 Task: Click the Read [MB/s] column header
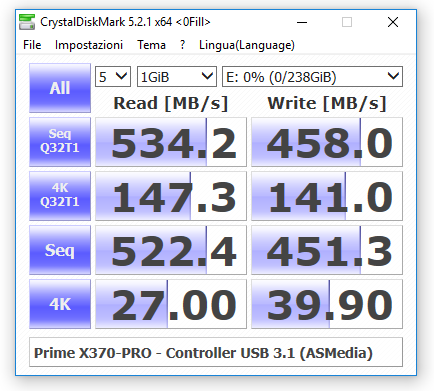(x=171, y=103)
